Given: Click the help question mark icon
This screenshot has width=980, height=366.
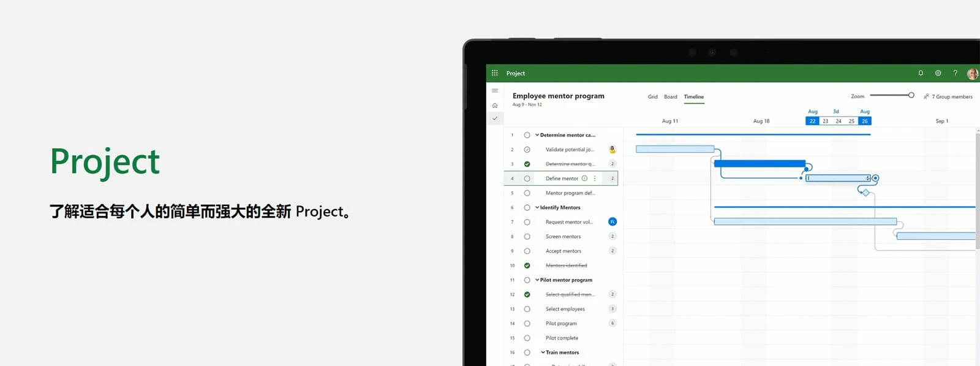Looking at the screenshot, I should tap(955, 73).
